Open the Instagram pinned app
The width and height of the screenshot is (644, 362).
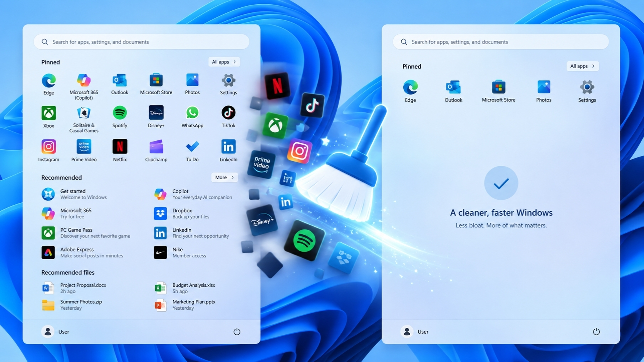click(49, 151)
